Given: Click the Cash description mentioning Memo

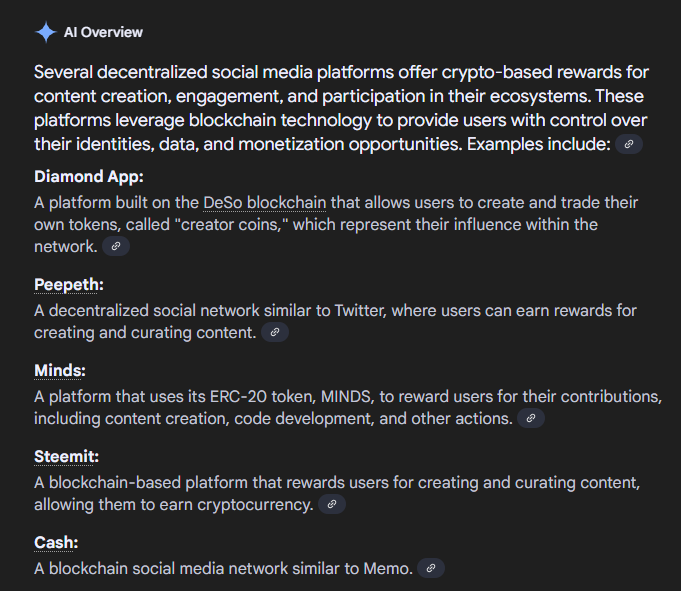Looking at the screenshot, I should coord(223,568).
